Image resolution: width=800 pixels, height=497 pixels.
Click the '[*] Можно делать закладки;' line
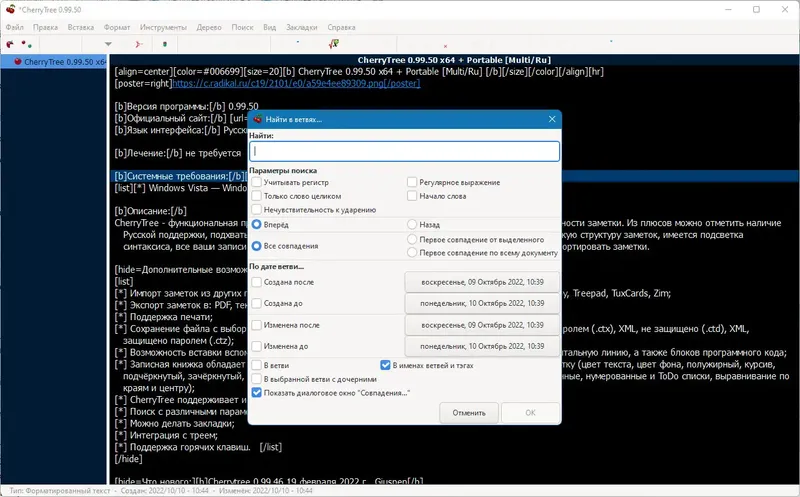click(174, 424)
